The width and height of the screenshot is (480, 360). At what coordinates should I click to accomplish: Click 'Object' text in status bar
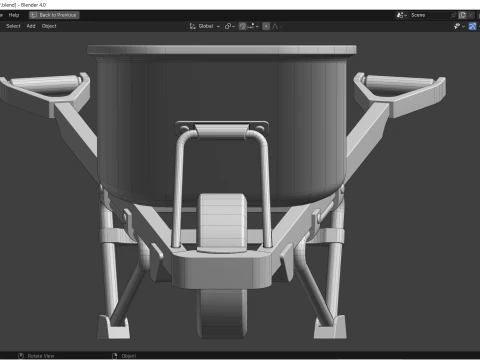129,356
